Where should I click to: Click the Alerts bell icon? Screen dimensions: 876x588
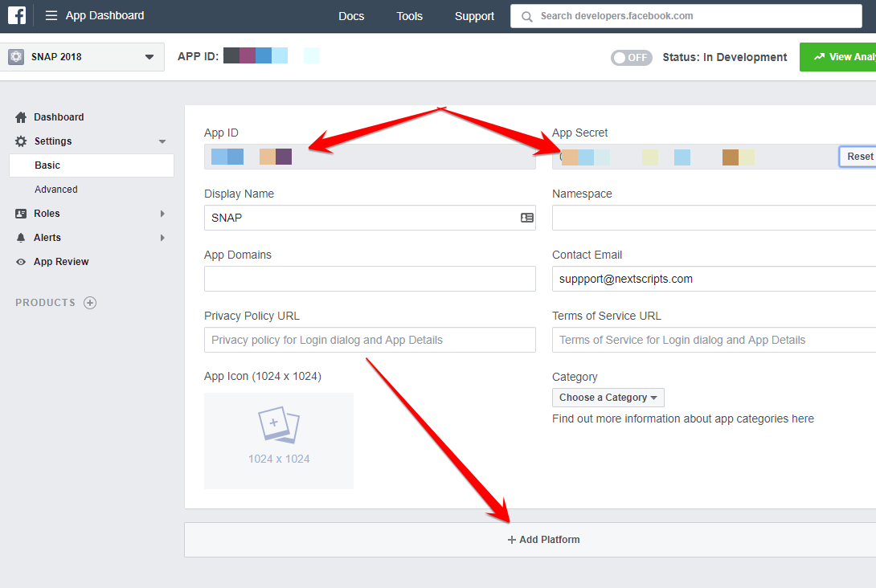(21, 238)
